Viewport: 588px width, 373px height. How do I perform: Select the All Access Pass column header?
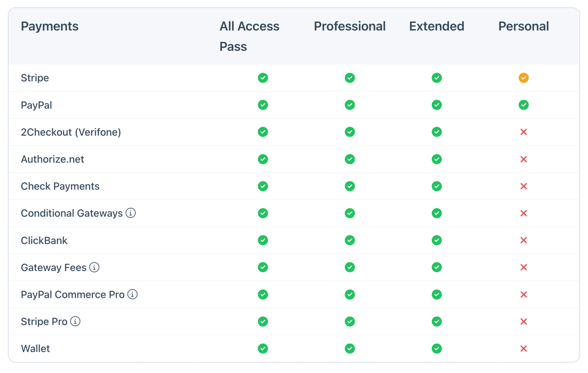[249, 36]
